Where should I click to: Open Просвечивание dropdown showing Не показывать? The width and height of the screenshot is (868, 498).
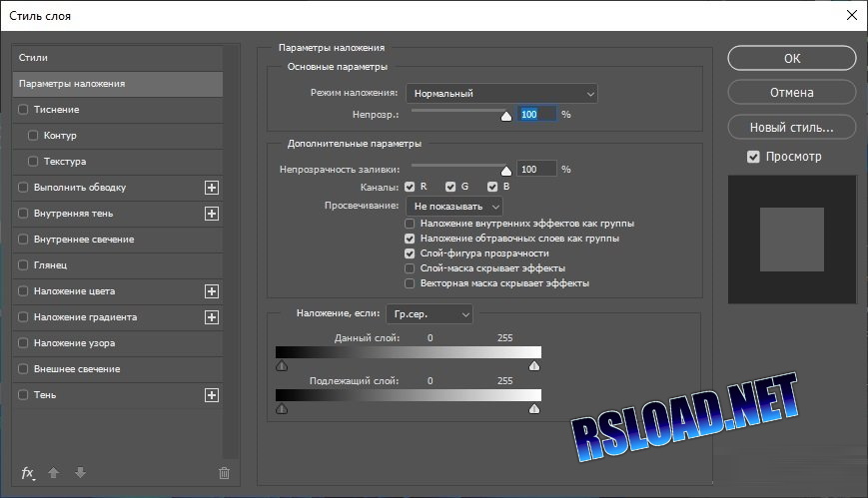454,207
